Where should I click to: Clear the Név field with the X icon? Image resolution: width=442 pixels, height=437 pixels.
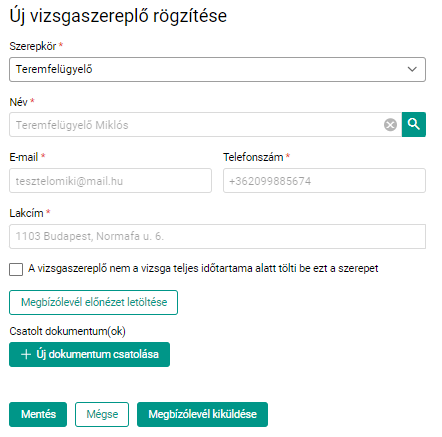(390, 125)
